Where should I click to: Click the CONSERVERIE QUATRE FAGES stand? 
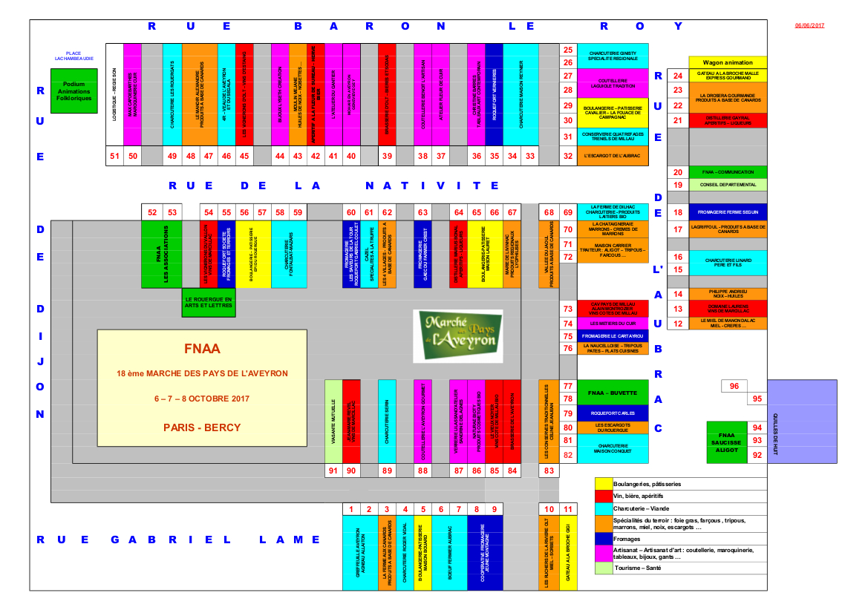click(613, 137)
